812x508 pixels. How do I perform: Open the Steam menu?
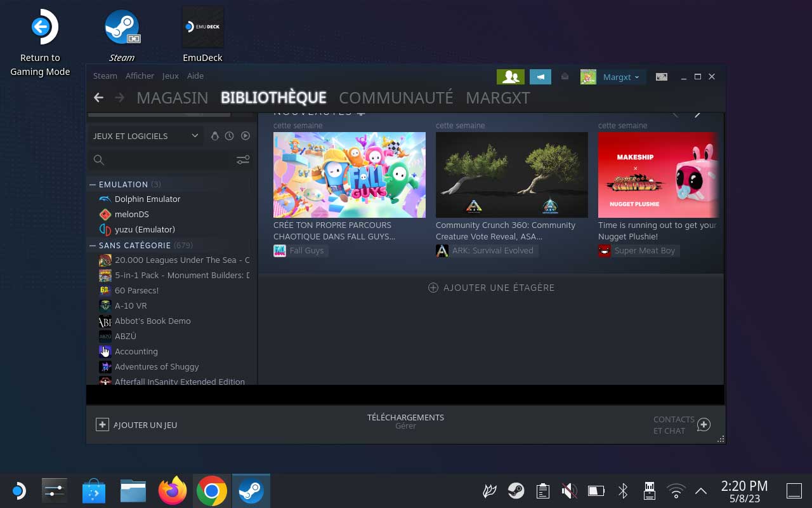tap(105, 76)
